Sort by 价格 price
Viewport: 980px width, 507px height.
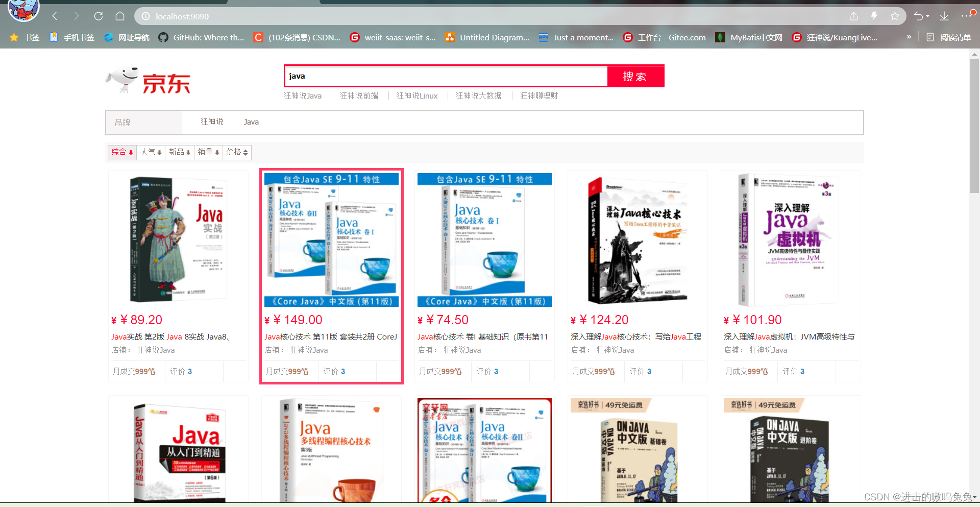[237, 152]
